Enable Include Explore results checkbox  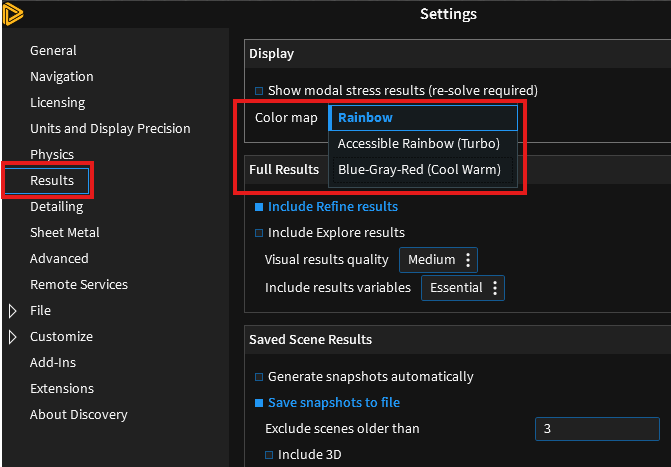(x=259, y=233)
